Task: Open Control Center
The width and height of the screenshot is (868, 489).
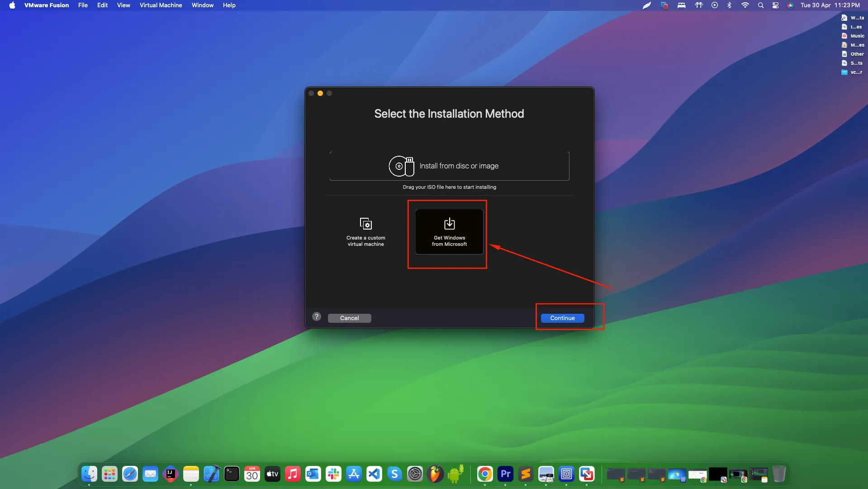Action: tap(775, 5)
